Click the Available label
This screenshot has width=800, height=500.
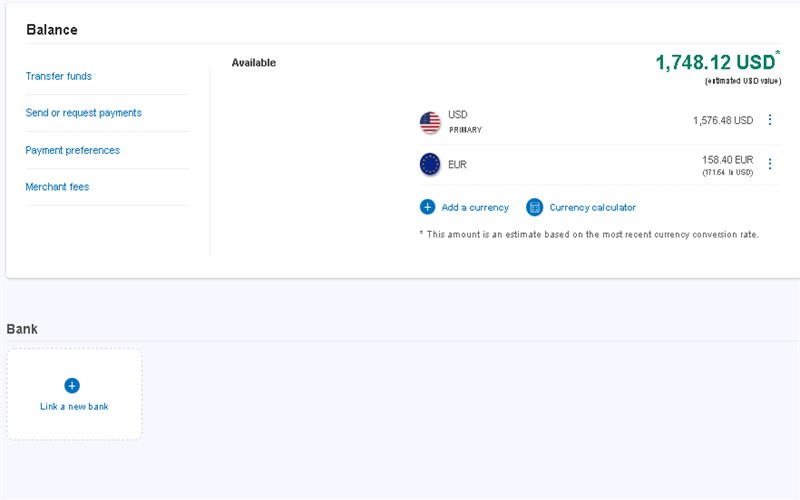click(254, 63)
